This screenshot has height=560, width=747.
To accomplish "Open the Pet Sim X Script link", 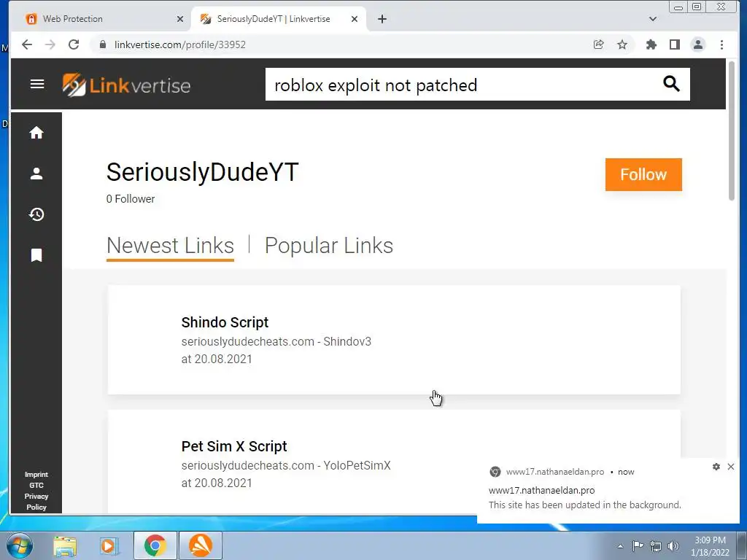I will [234, 446].
